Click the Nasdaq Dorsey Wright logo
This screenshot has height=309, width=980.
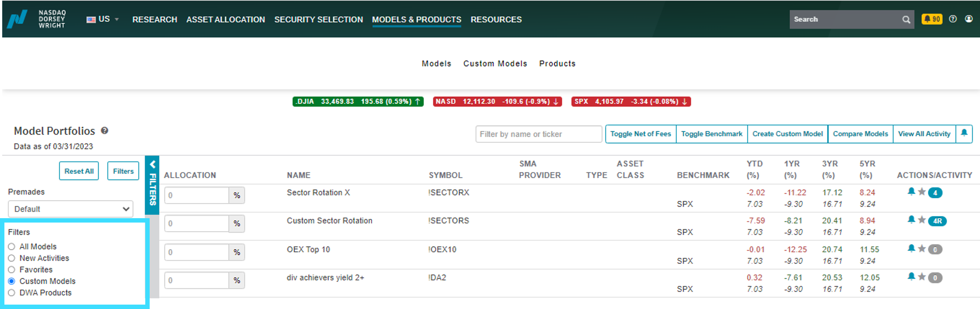(36, 19)
